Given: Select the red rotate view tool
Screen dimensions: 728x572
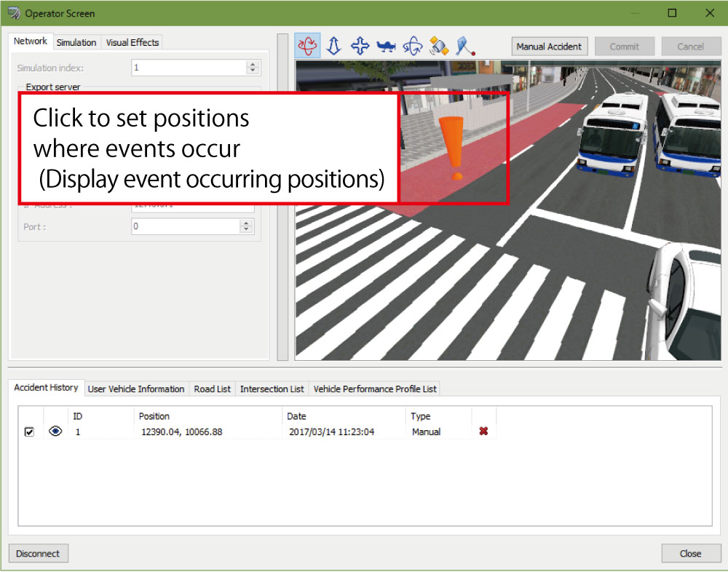Looking at the screenshot, I should click(x=307, y=47).
